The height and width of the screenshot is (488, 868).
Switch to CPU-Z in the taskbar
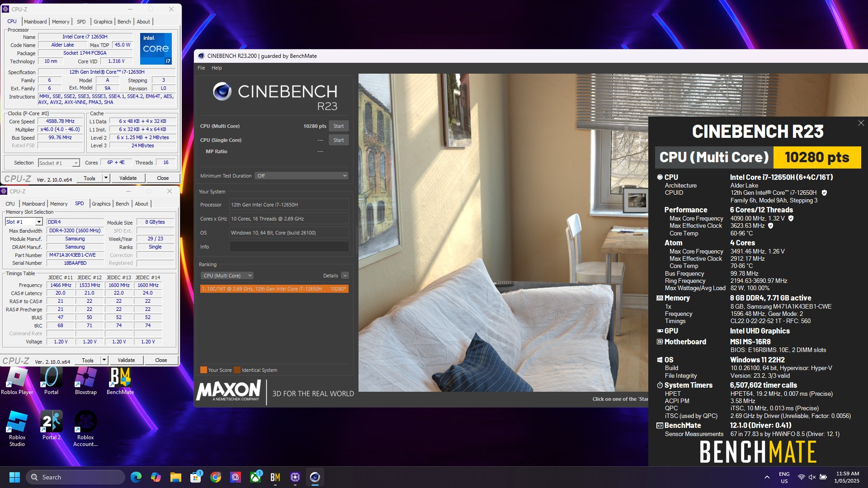pyautogui.click(x=295, y=477)
